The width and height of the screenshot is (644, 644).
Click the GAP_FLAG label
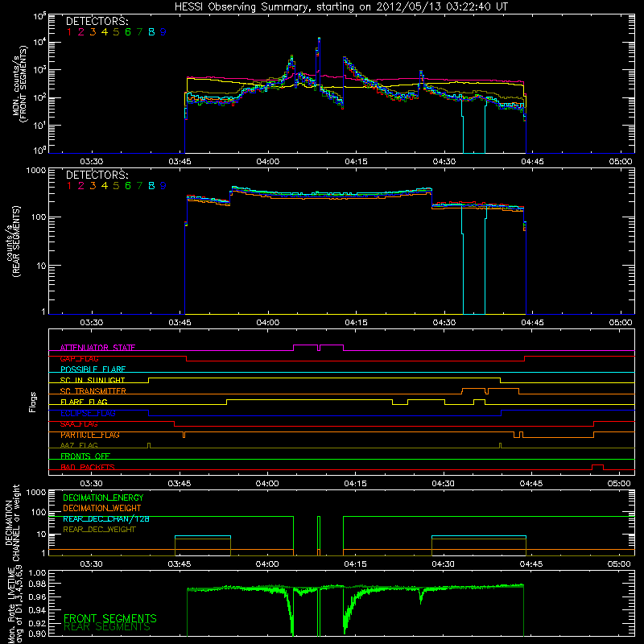click(x=79, y=358)
